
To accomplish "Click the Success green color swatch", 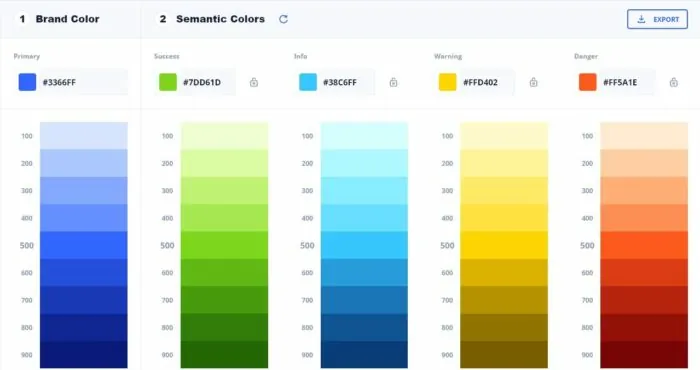I will coord(168,82).
